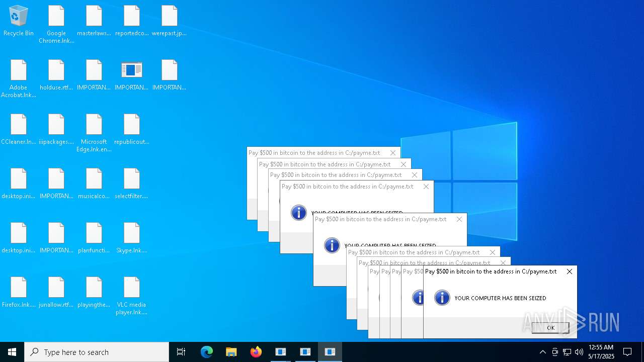This screenshot has width=644, height=362.
Task: Launch Firefox from the taskbar
Action: point(256,352)
